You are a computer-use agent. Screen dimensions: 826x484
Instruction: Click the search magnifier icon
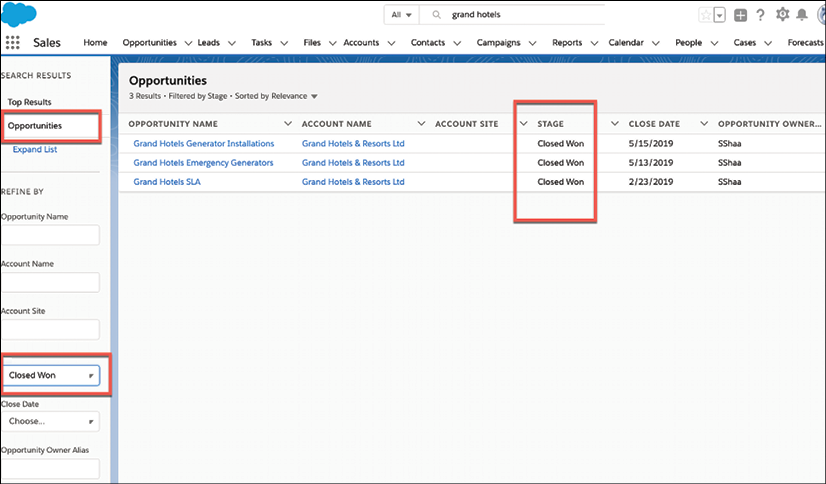(x=436, y=15)
